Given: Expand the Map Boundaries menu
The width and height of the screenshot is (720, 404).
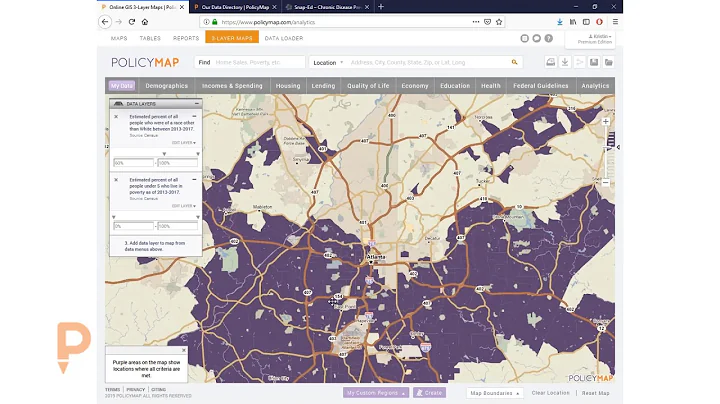Looking at the screenshot, I should [495, 393].
